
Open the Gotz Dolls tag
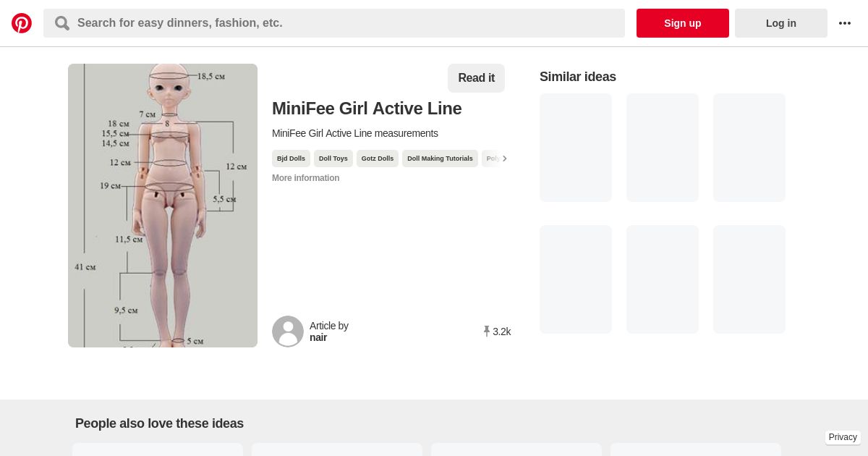[378, 159]
